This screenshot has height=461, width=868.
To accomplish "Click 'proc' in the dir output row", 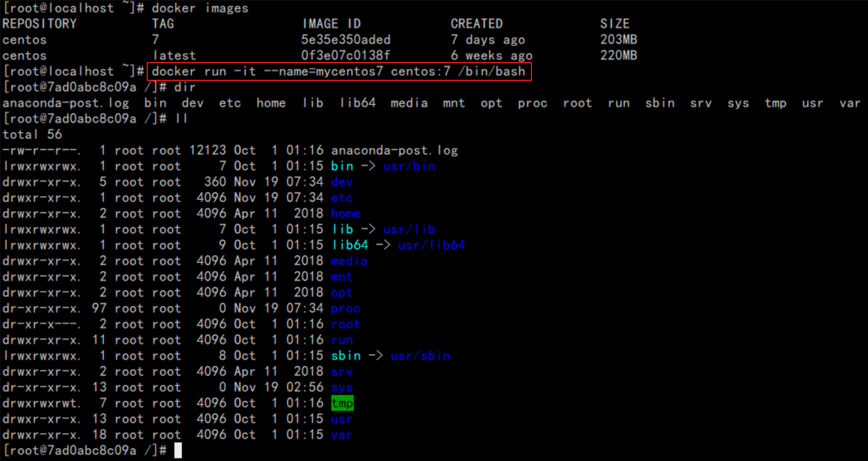I will pyautogui.click(x=533, y=103).
